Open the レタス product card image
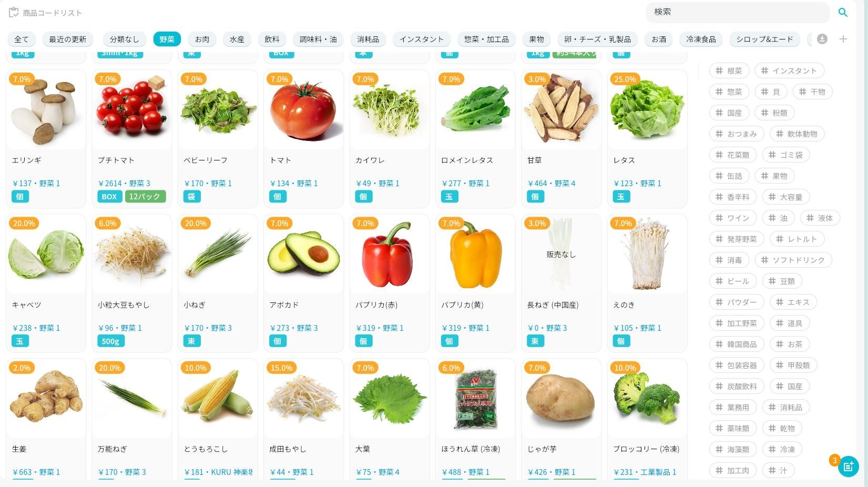The width and height of the screenshot is (868, 487). [647, 110]
